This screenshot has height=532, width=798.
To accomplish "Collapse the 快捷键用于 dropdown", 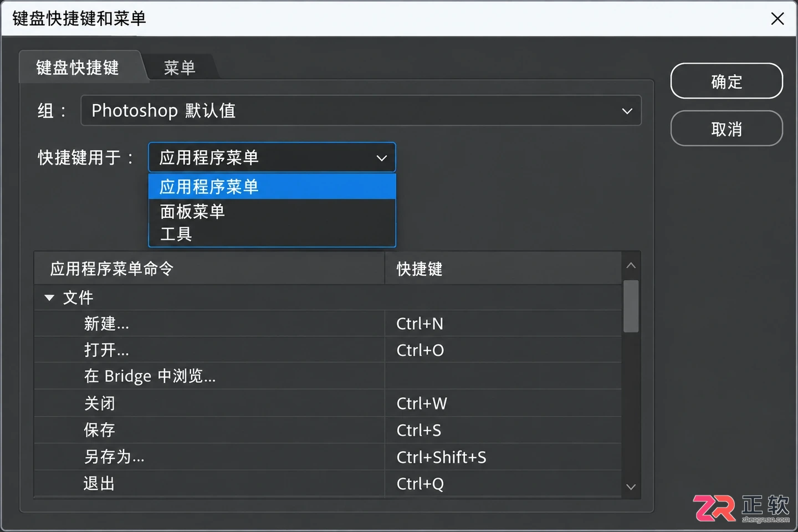I will 272,157.
